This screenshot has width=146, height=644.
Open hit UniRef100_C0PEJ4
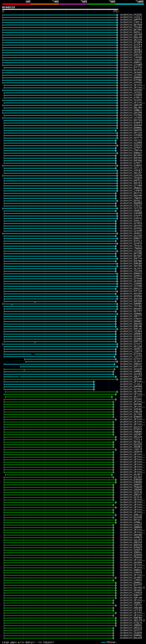coord(131,22)
